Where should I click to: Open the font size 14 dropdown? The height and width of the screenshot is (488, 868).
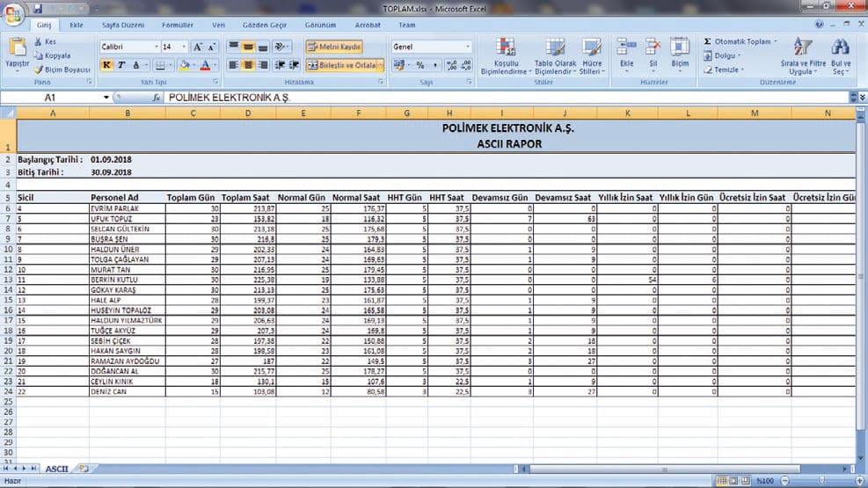pos(184,47)
